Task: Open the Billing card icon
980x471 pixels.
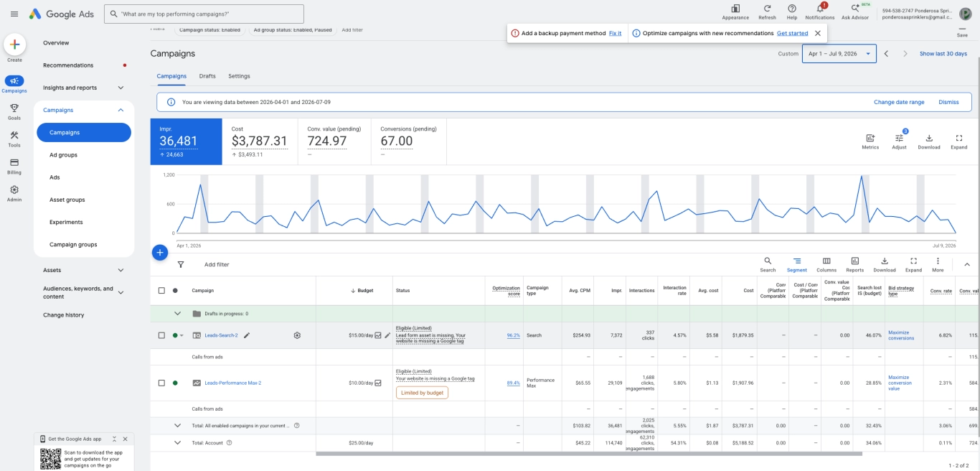Action: [14, 162]
